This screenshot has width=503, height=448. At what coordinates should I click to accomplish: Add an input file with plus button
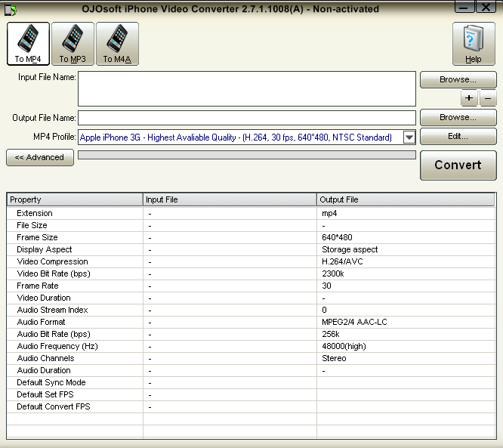469,98
